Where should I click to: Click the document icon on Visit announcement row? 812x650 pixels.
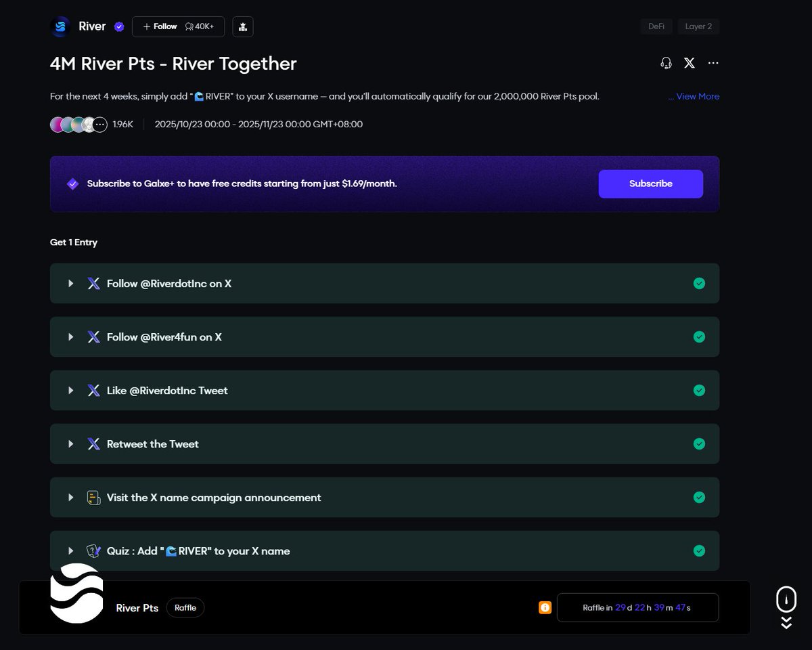pos(94,498)
